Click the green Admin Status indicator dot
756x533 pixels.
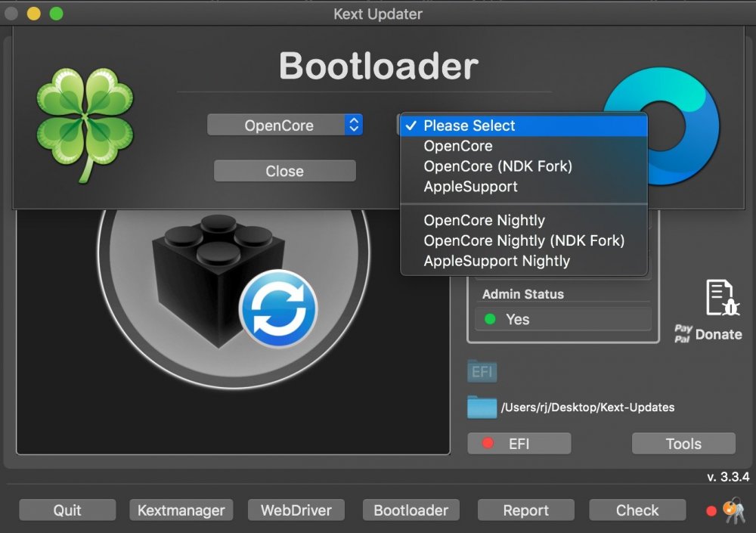pos(490,319)
